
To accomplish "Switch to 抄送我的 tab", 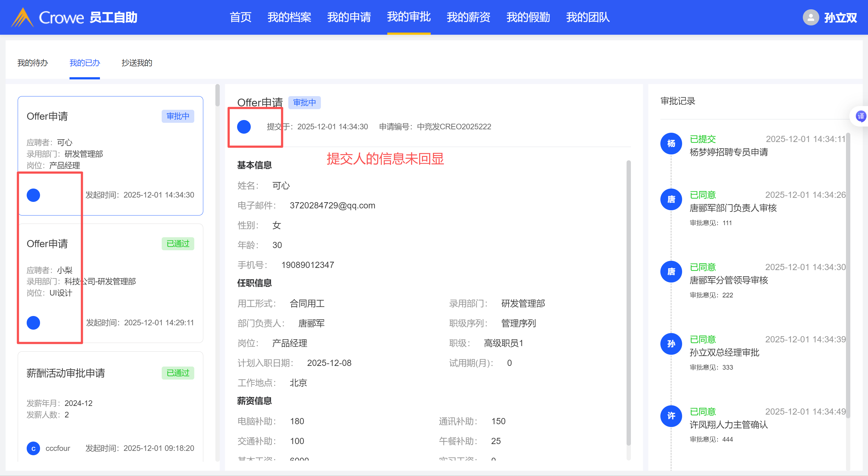I will [137, 63].
